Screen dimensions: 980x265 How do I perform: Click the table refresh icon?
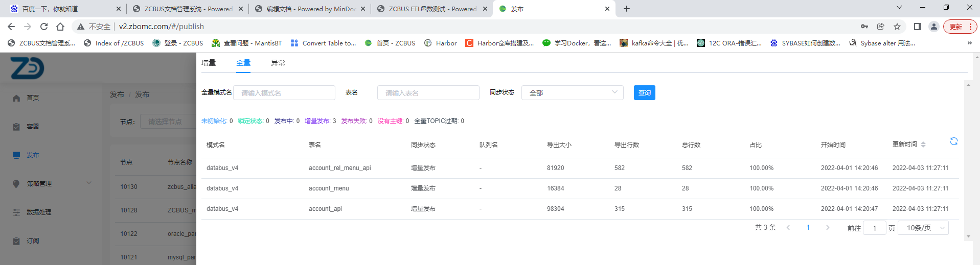click(x=953, y=141)
